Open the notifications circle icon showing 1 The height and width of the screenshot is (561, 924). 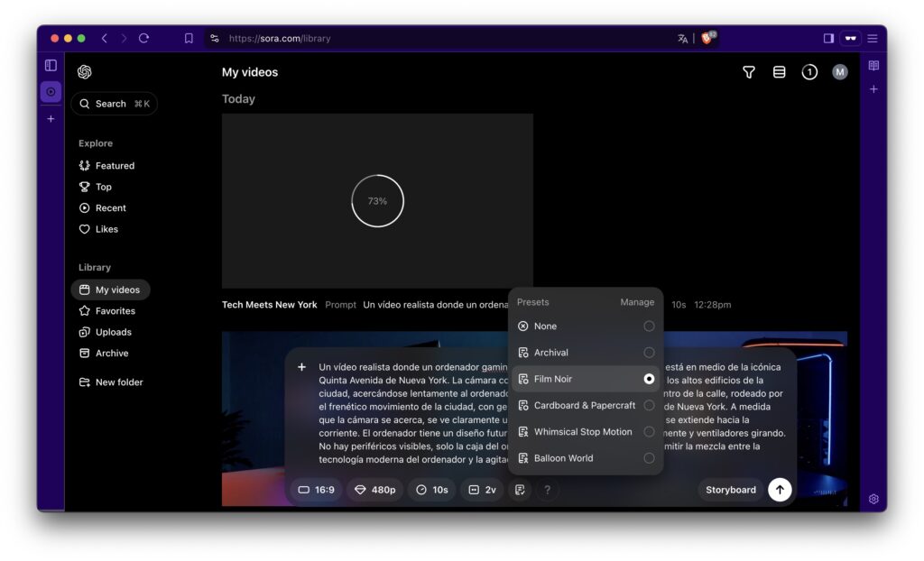(x=809, y=72)
